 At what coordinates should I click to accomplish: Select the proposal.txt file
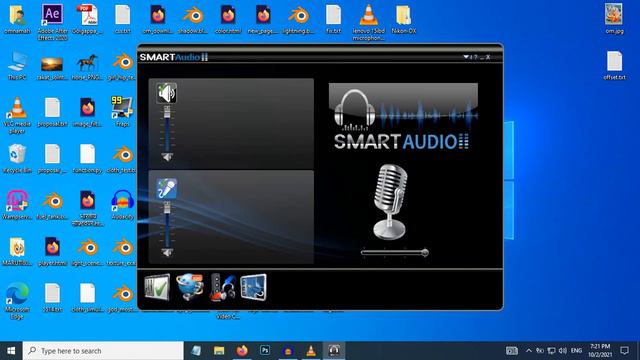(52, 112)
